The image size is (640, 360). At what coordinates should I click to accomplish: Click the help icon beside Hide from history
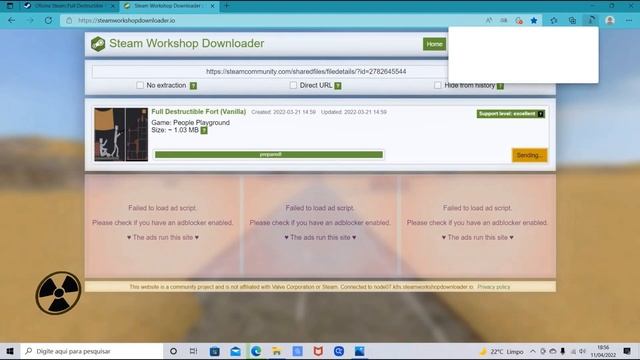(500, 86)
